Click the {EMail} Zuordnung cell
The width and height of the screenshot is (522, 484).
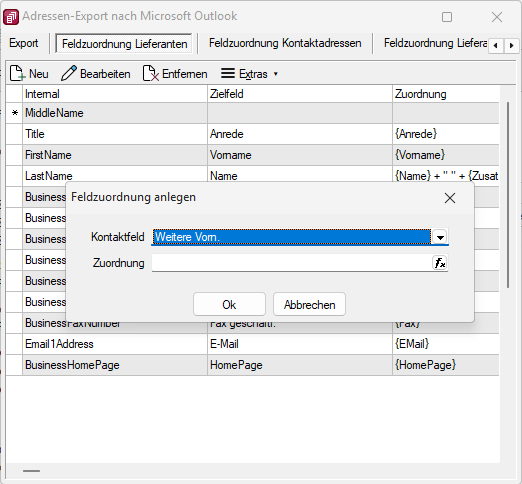(x=446, y=344)
